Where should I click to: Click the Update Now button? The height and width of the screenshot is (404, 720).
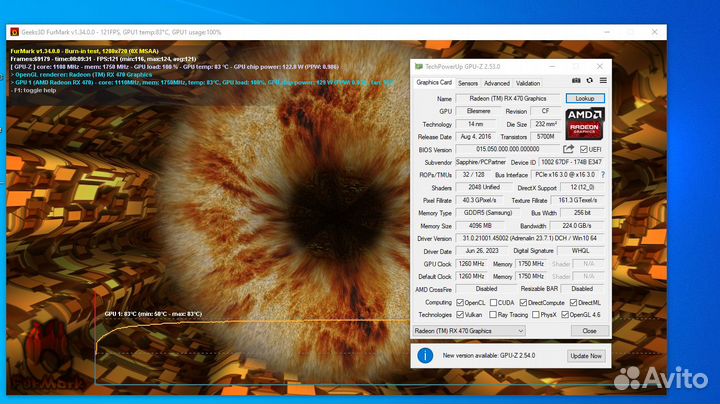pos(585,356)
